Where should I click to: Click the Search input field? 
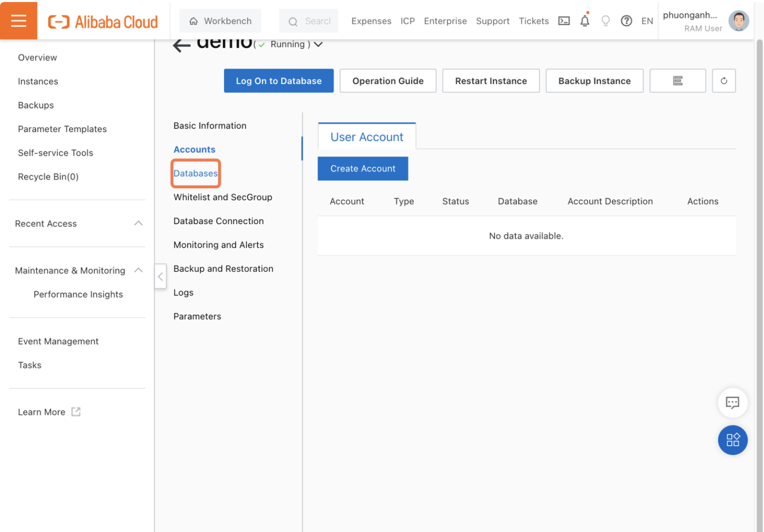308,21
